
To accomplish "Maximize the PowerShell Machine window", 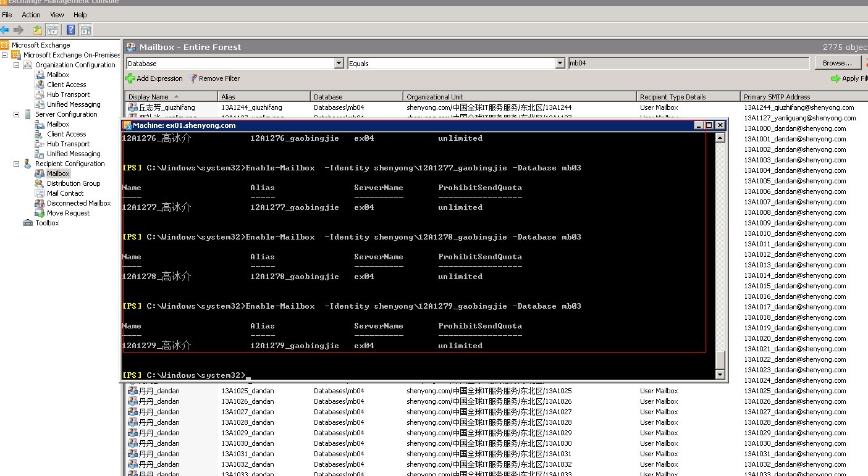I will (x=709, y=125).
